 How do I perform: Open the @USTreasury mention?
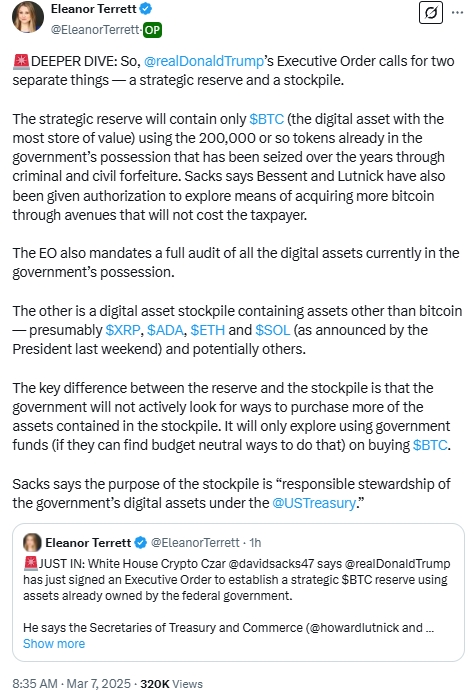[314, 503]
